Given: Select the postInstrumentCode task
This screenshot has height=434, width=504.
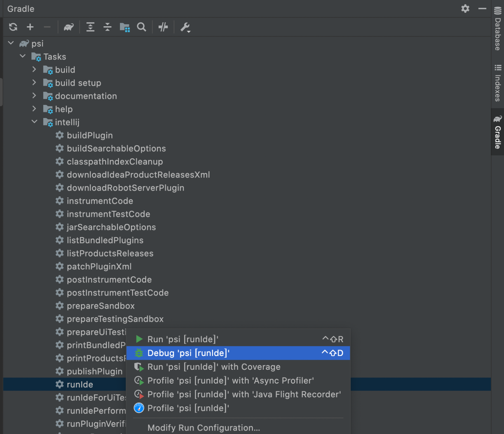Looking at the screenshot, I should click(x=109, y=280).
